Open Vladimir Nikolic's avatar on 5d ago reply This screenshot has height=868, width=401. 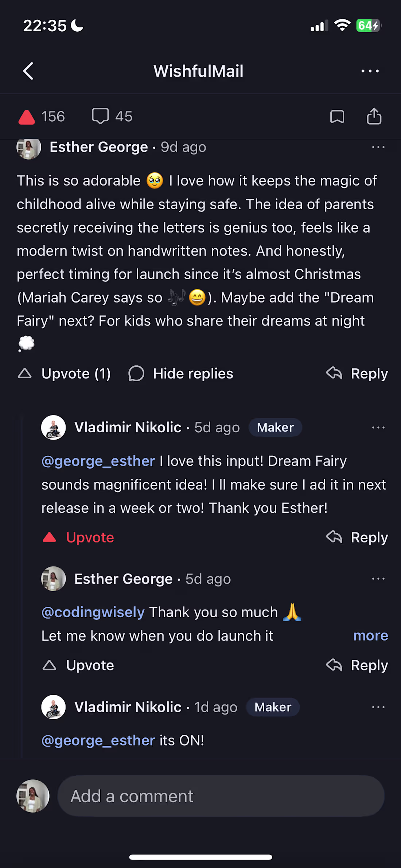pos(54,428)
